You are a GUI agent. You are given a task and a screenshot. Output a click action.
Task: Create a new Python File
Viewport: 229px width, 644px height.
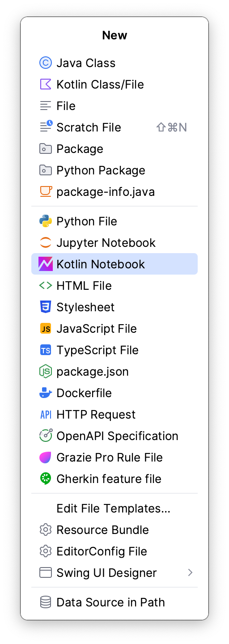114,221
